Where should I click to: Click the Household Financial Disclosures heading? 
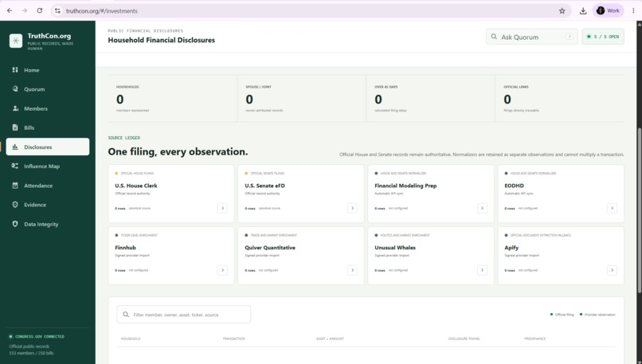coord(162,40)
